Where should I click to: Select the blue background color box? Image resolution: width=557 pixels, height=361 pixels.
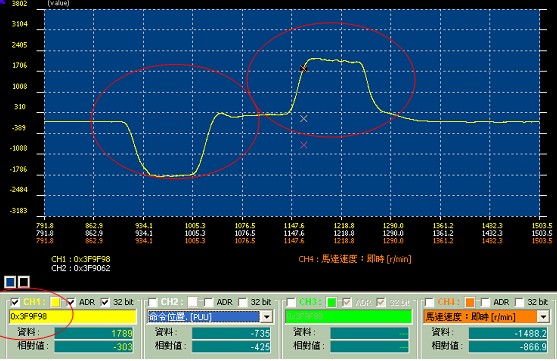pyautogui.click(x=10, y=282)
